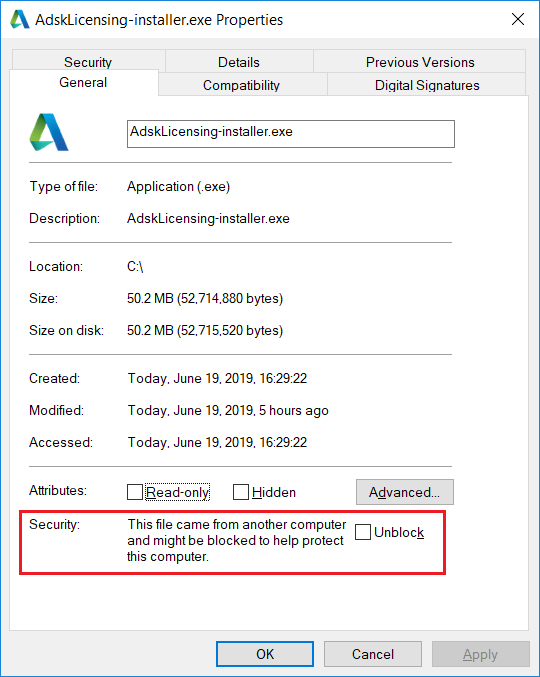Image resolution: width=540 pixels, height=677 pixels.
Task: Close the Properties dialog window
Action: point(518,19)
